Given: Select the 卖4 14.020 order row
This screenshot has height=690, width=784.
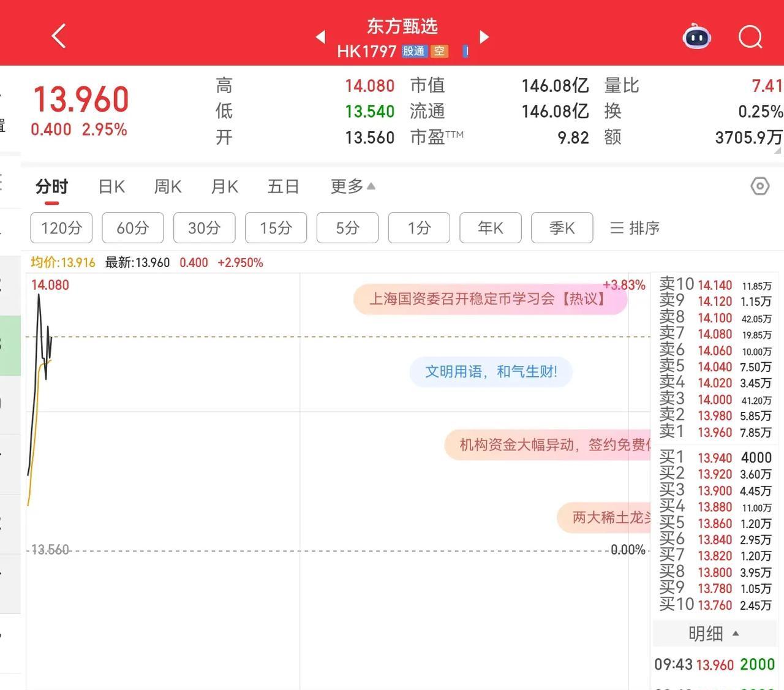Looking at the screenshot, I should point(715,383).
